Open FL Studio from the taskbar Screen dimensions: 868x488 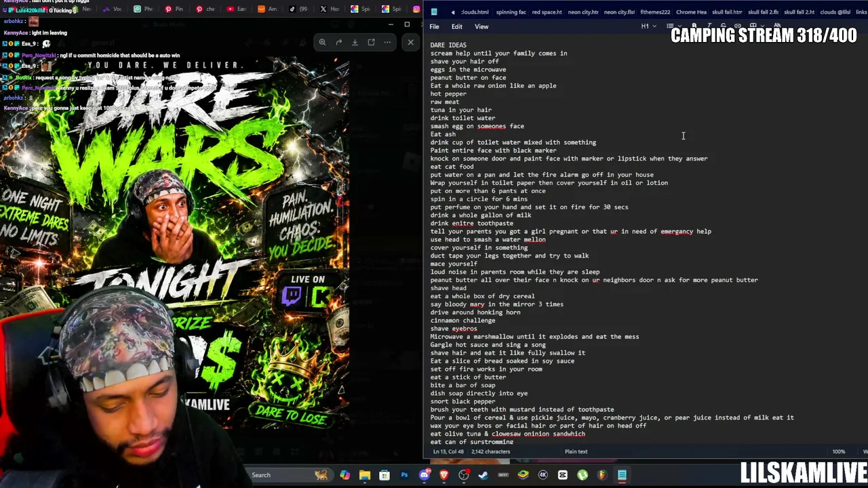pos(602,475)
